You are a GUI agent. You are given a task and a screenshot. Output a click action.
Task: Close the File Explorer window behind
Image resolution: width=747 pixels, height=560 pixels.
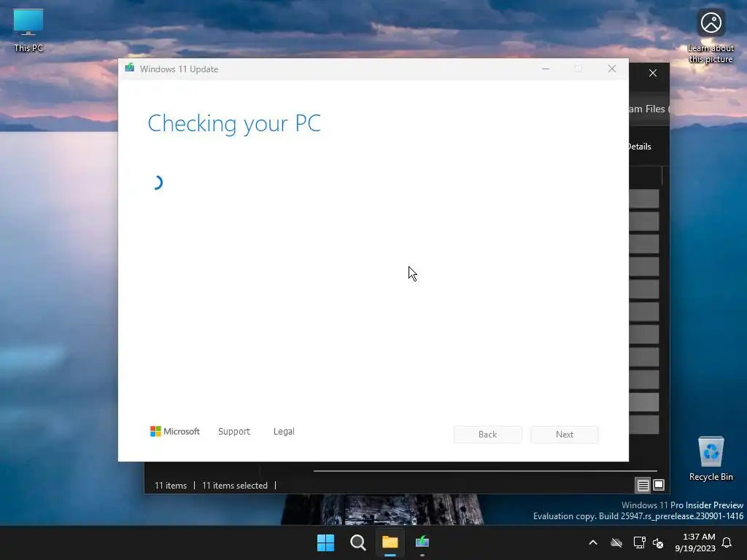click(x=653, y=74)
